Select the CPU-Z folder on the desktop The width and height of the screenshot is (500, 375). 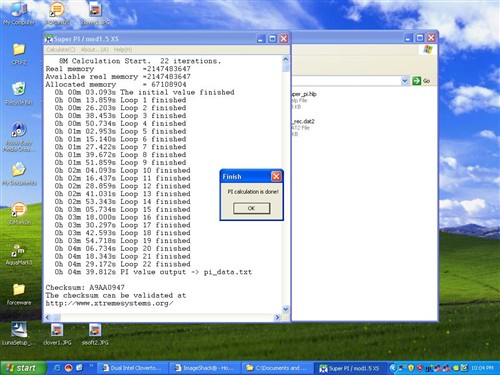coord(19,54)
